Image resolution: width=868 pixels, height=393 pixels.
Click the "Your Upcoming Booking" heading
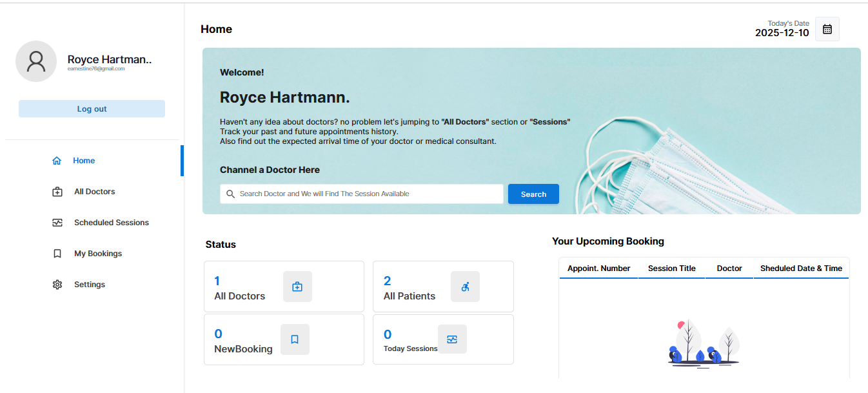click(x=608, y=241)
